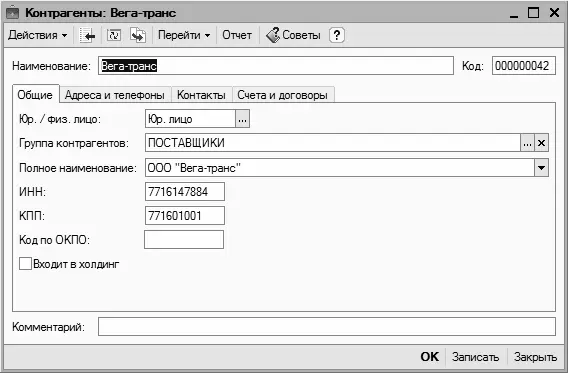Click the Юр. / физ. лицо field
The image size is (568, 373).
[x=190, y=119]
